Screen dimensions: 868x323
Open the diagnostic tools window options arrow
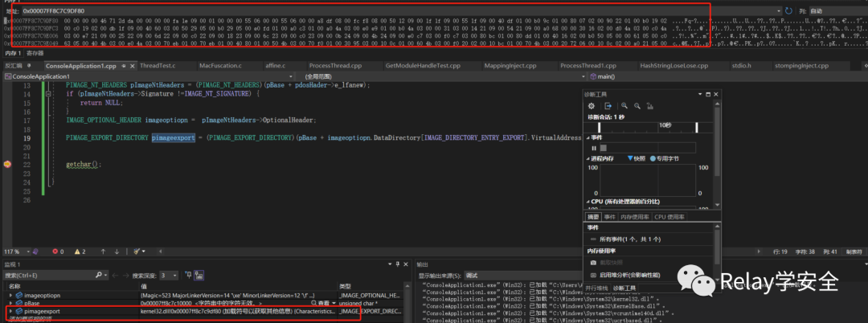click(x=700, y=95)
